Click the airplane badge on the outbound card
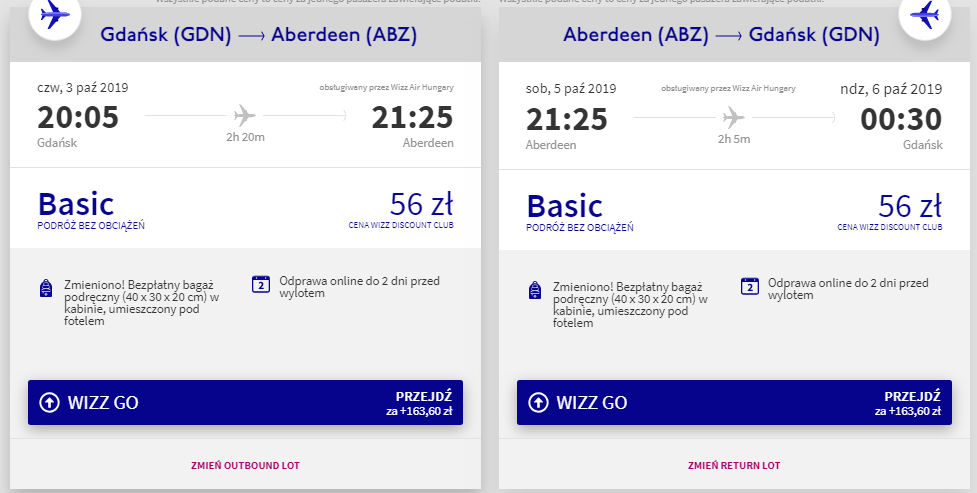Viewport: 977px width, 493px height. [x=54, y=15]
